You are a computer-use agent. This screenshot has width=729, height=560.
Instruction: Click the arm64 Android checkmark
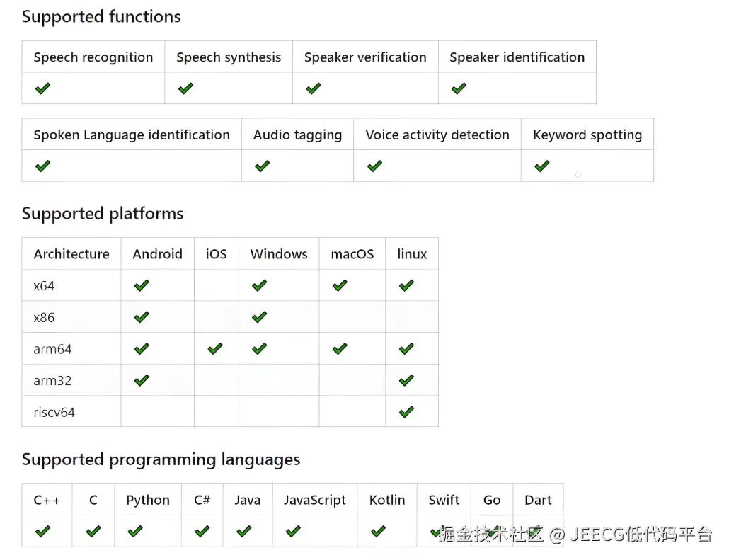pyautogui.click(x=142, y=349)
